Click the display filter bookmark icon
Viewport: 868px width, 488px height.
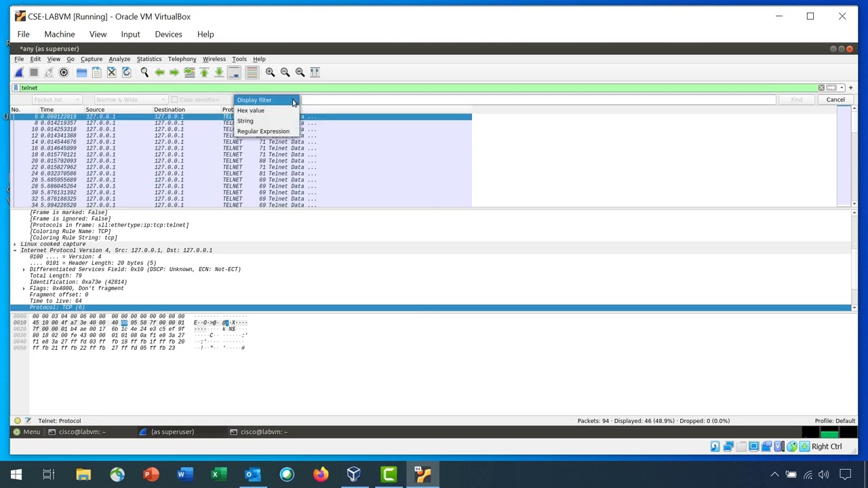tap(16, 87)
